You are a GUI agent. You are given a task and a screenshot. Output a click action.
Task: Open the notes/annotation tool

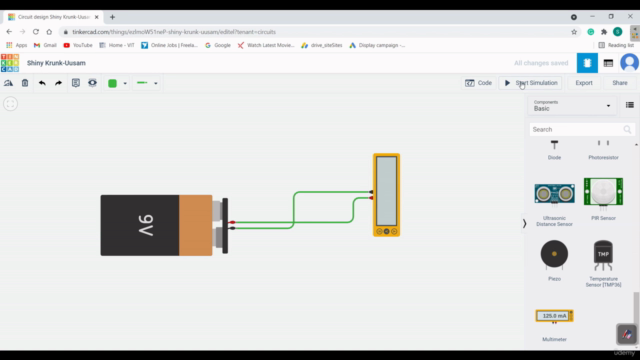76,83
